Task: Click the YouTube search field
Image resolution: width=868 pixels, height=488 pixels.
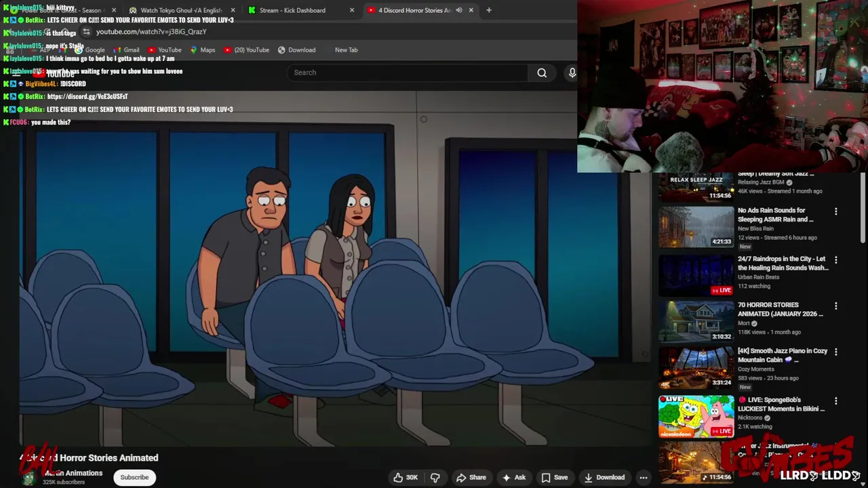Action: pyautogui.click(x=407, y=73)
